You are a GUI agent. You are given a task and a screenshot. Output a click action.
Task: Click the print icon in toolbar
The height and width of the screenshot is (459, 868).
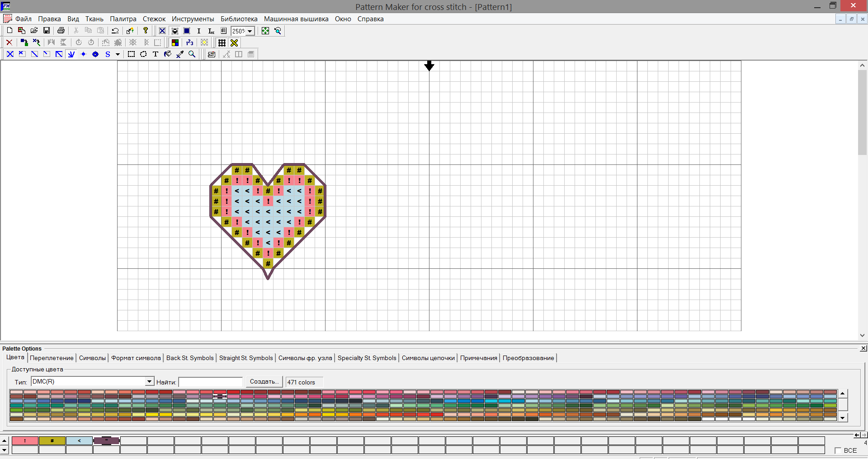click(x=61, y=31)
